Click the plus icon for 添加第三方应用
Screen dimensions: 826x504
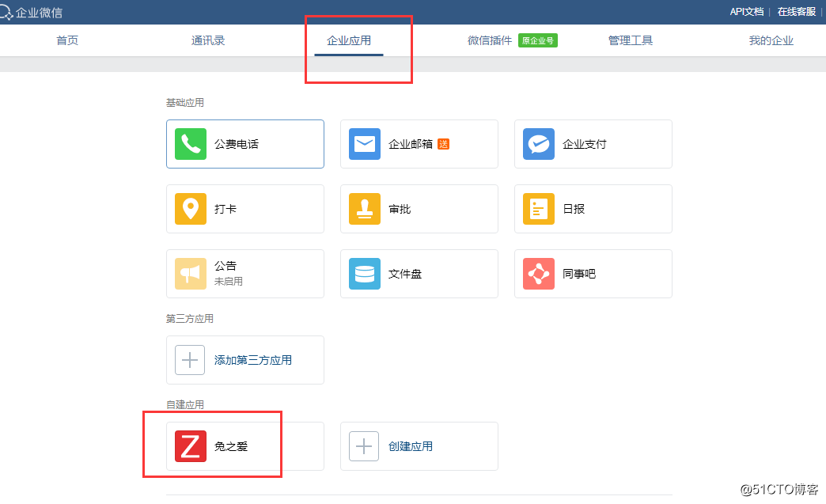190,360
